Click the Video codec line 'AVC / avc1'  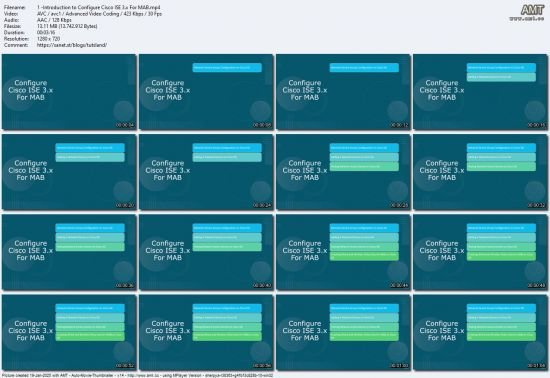99,14
